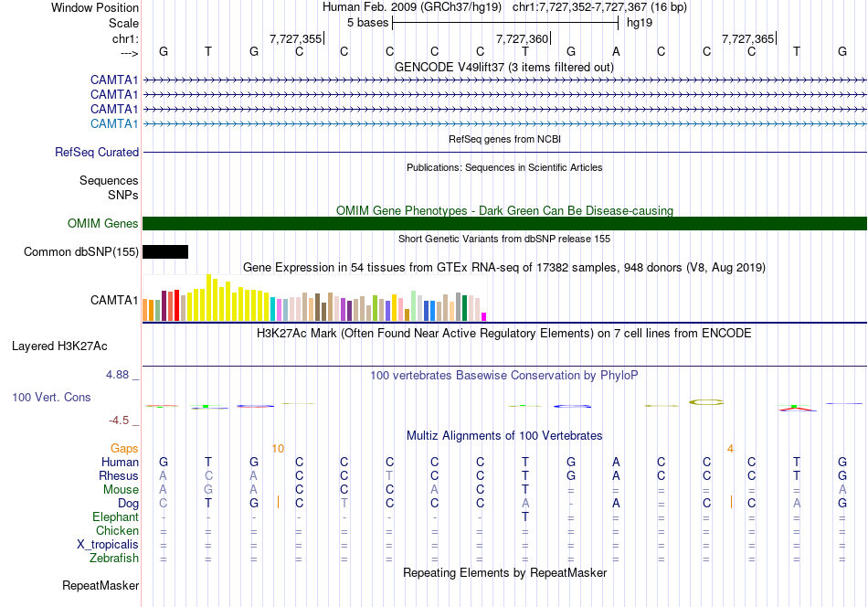Click the Scale track label

click(x=123, y=23)
